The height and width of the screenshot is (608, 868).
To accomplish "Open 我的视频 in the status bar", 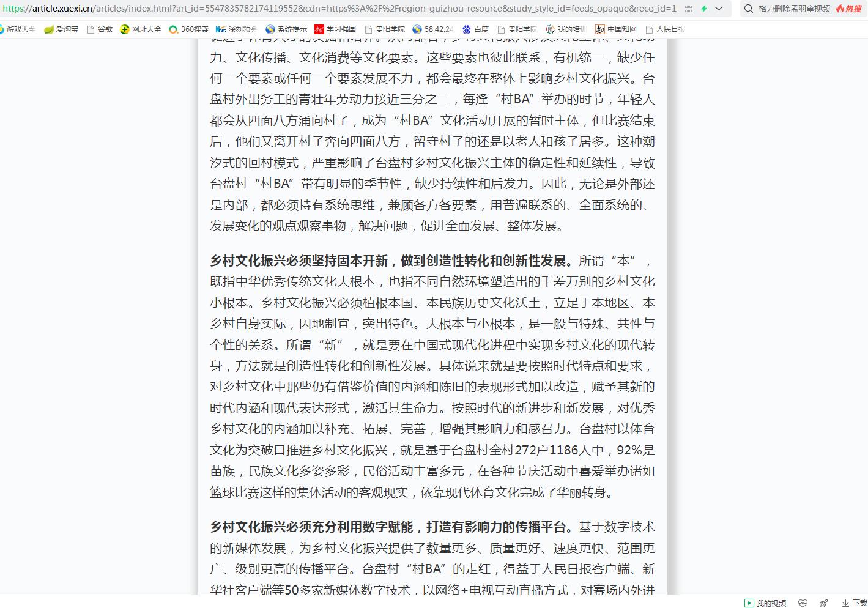I will [765, 603].
